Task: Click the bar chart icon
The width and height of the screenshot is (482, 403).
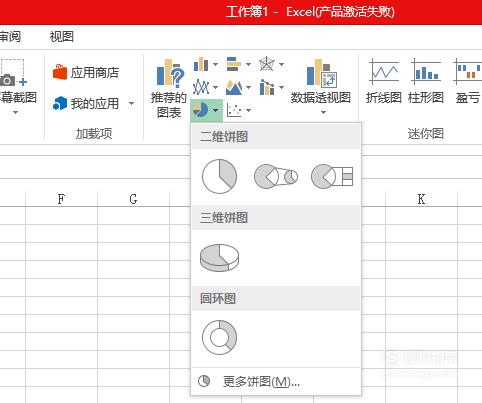Action: pos(234,64)
